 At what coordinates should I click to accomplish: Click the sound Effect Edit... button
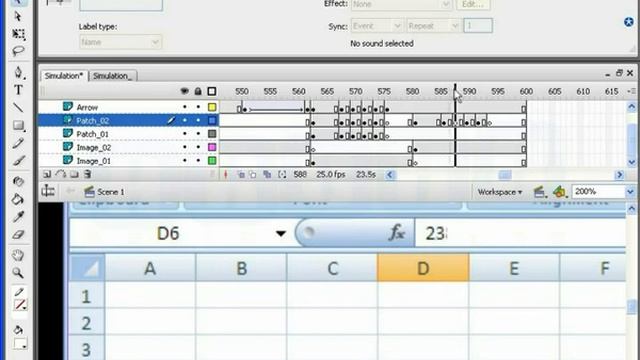(473, 4)
